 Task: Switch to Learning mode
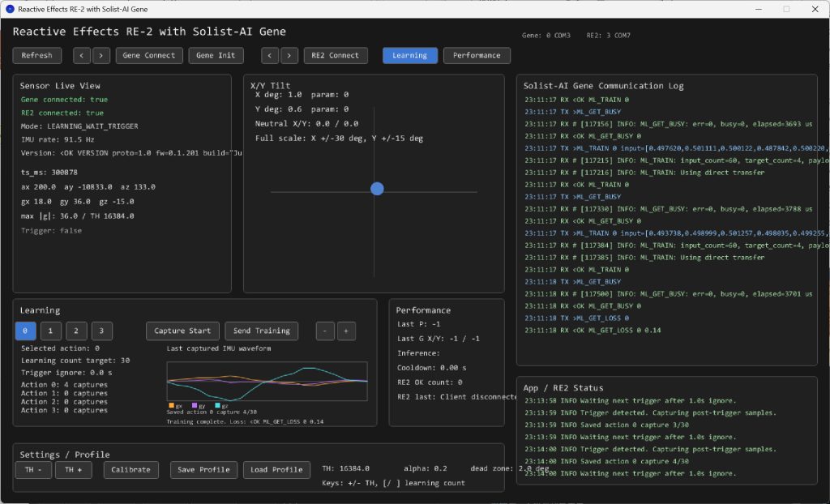pyautogui.click(x=409, y=56)
